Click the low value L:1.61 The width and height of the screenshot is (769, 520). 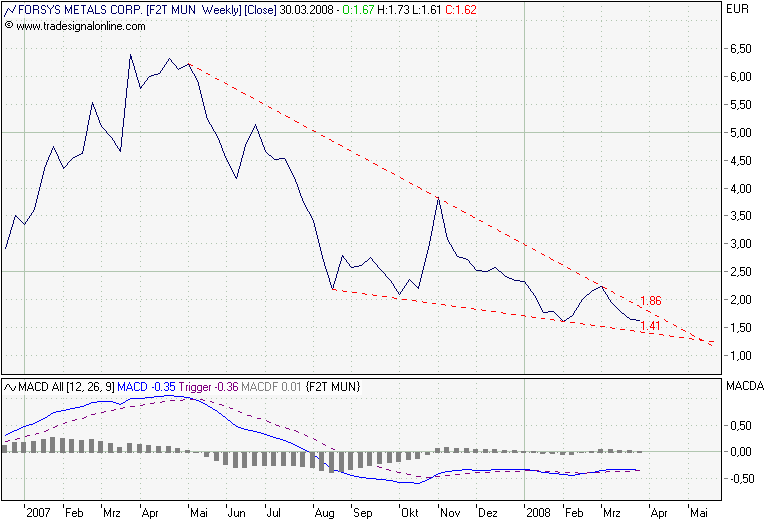426,10
